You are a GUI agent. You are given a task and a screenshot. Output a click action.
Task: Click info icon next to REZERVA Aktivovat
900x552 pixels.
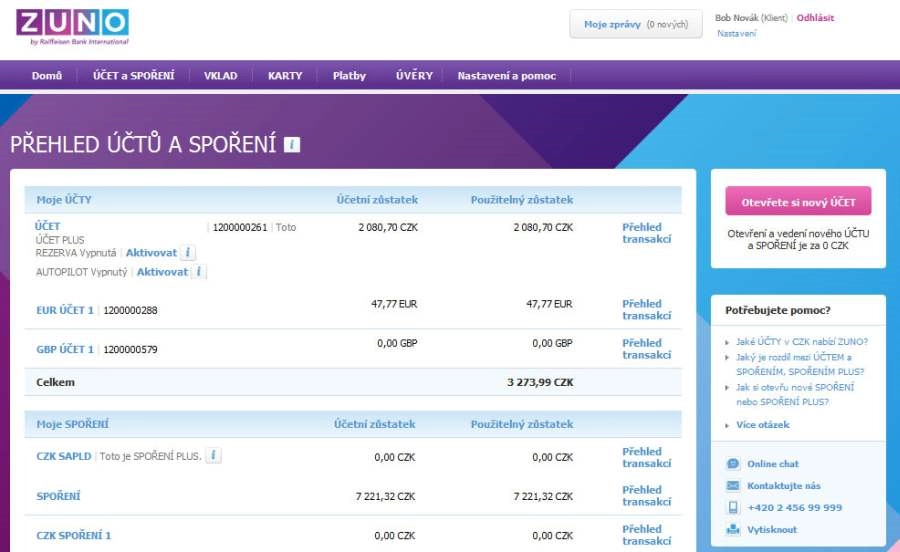(189, 253)
